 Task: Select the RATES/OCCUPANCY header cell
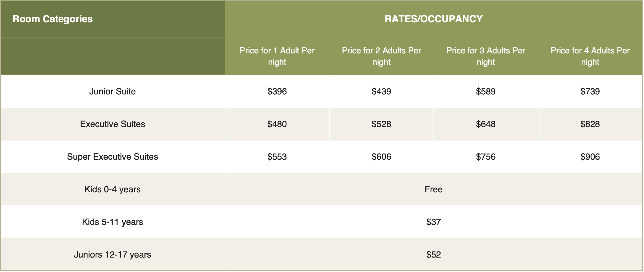(x=433, y=19)
